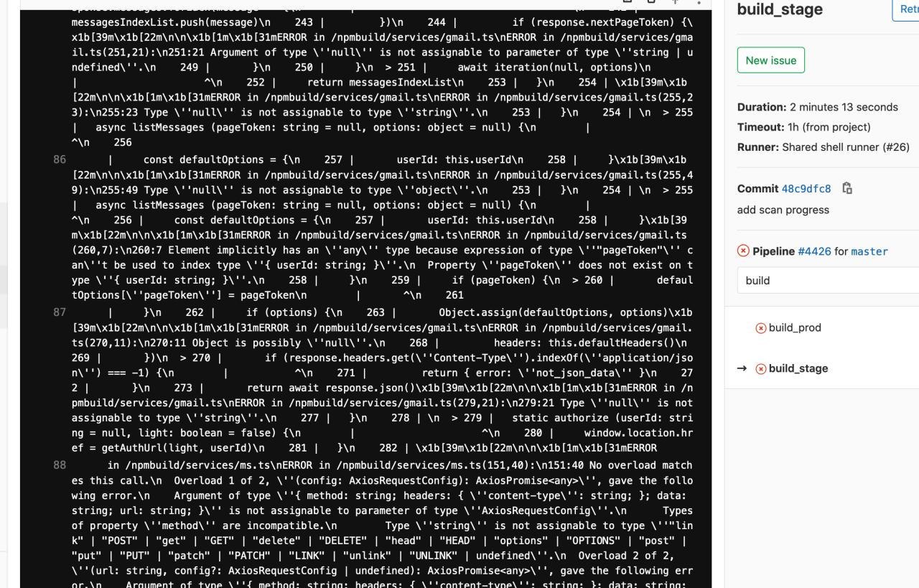Open pipeline #4426
Viewport: 919px width, 588px height.
pos(814,251)
